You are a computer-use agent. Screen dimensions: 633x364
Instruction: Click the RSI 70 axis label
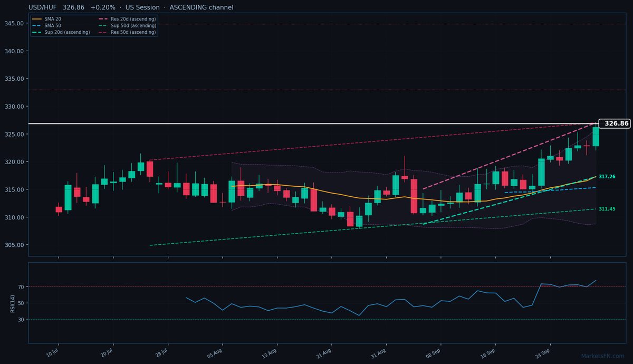pyautogui.click(x=22, y=287)
